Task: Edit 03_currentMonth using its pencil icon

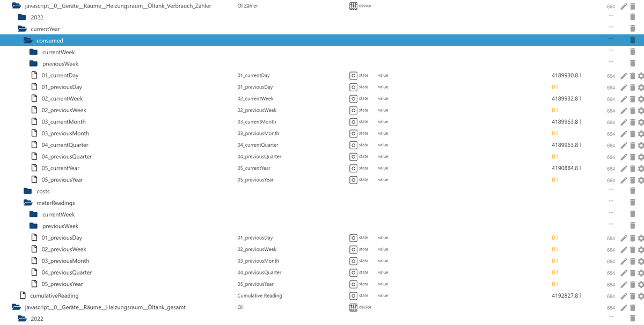Action: click(624, 122)
